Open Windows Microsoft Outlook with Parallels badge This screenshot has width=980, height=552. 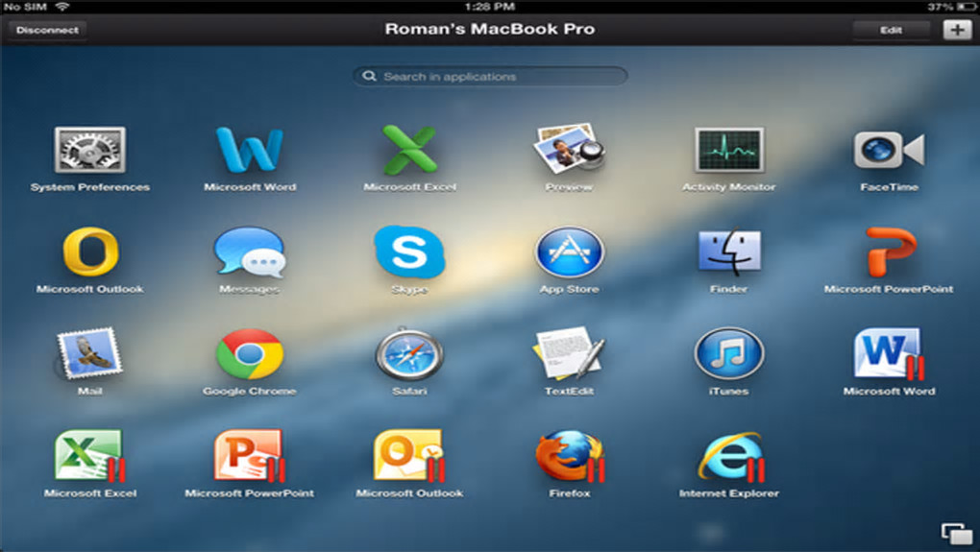click(409, 456)
